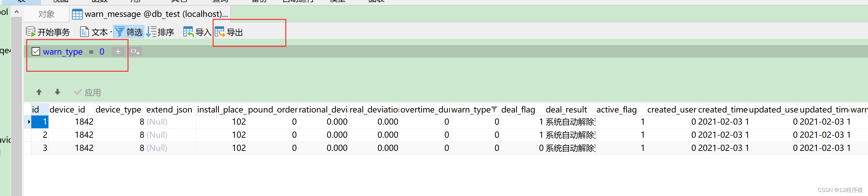Collapse the left panel using up chevron

(x=16, y=12)
